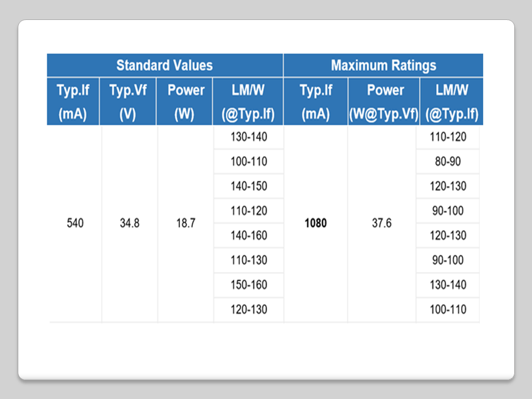Pick the 150-160 efficacy cell
Screen dimensions: 532x399
pos(248,285)
